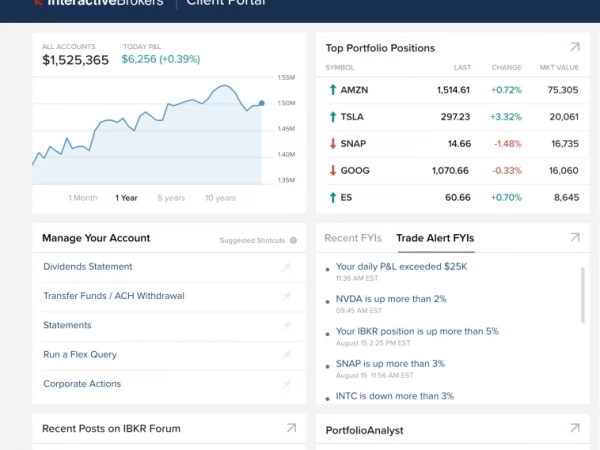Open the INTC is down more than 3% alert

click(395, 396)
